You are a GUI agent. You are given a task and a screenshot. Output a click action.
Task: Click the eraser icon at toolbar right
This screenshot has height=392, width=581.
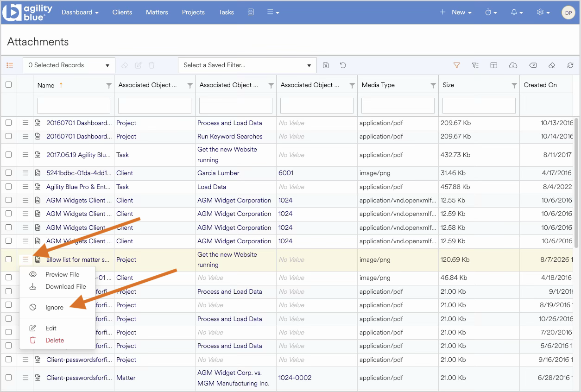click(x=552, y=65)
